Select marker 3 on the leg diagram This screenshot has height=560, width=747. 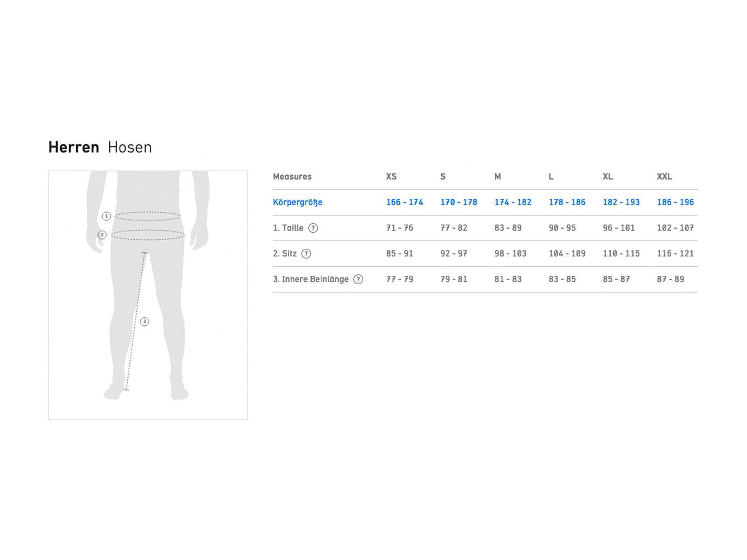[144, 321]
